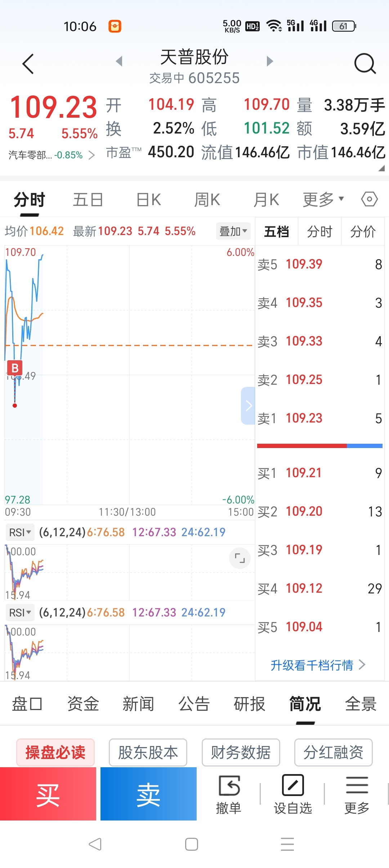389x868 pixels.
Task: Open the 叠加 overlay dropdown
Action: [x=233, y=231]
